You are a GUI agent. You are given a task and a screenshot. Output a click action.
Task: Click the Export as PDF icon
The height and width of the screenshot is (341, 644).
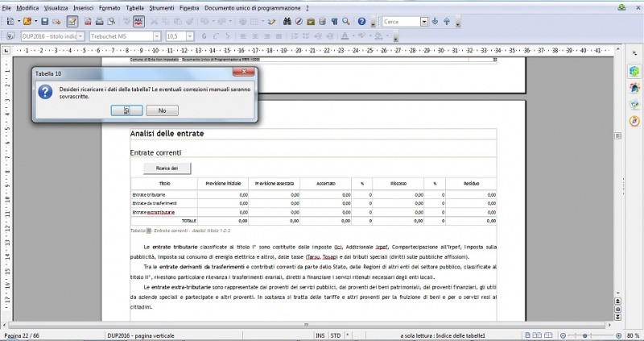point(87,21)
